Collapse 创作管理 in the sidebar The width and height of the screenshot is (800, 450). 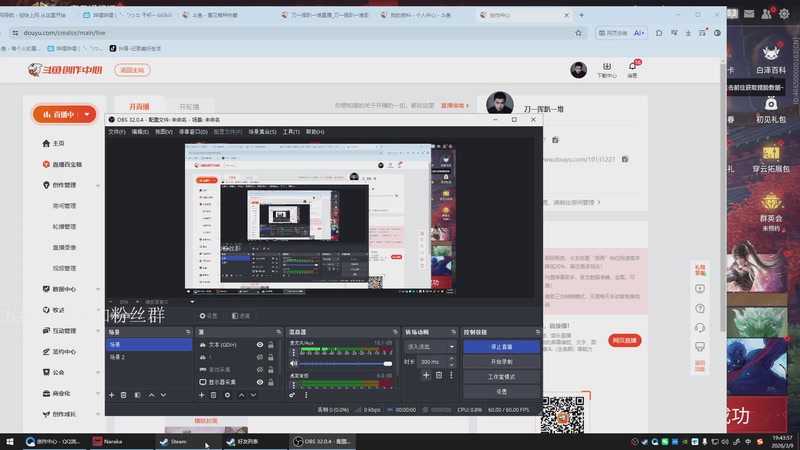pyautogui.click(x=98, y=185)
